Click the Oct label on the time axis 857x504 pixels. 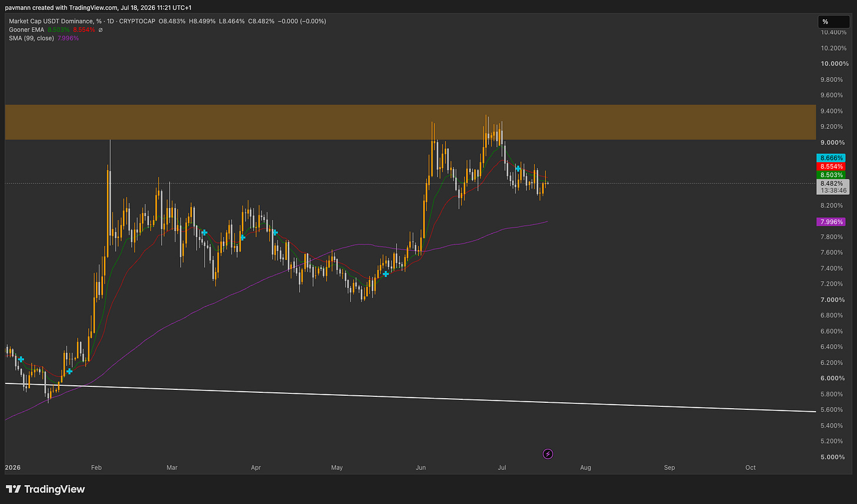750,468
